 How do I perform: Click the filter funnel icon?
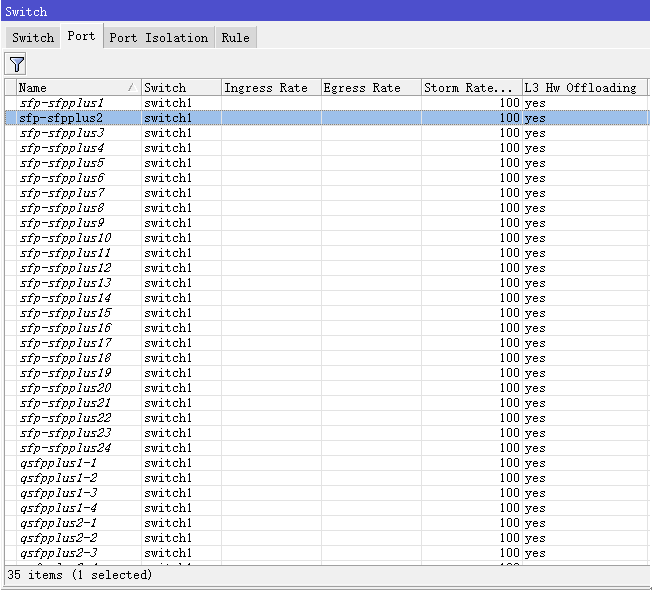16,65
